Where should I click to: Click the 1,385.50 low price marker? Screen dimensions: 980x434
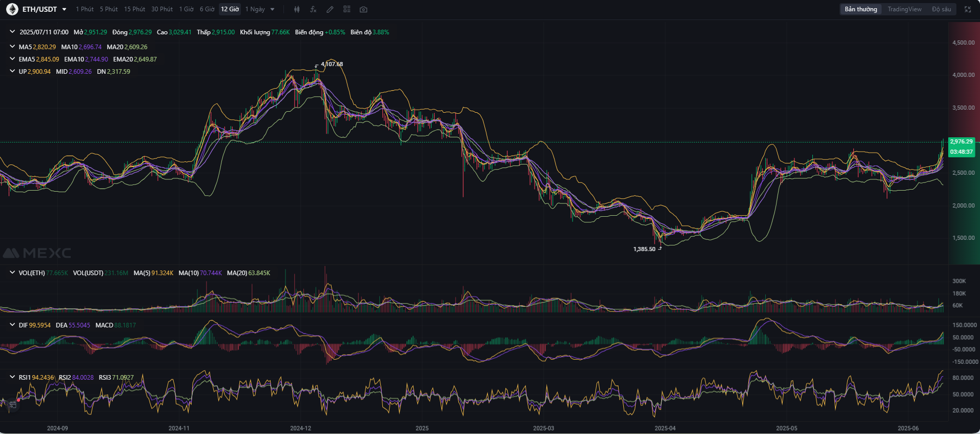(x=644, y=249)
